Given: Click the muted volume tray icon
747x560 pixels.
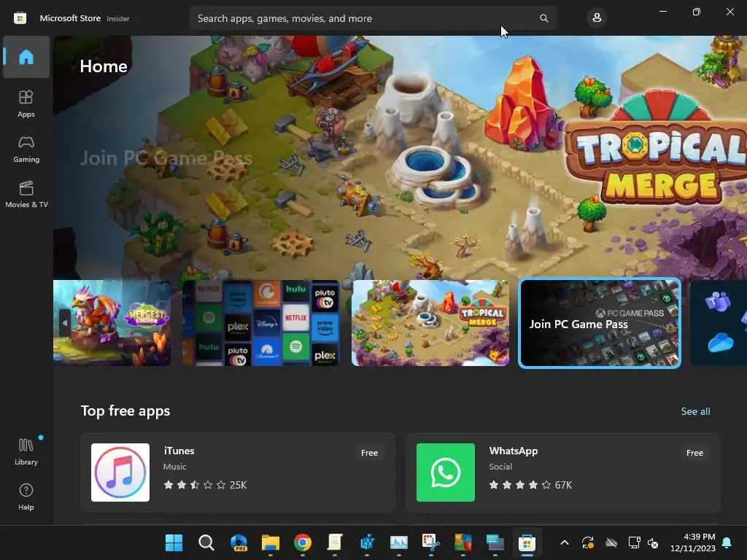Looking at the screenshot, I should [x=653, y=542].
